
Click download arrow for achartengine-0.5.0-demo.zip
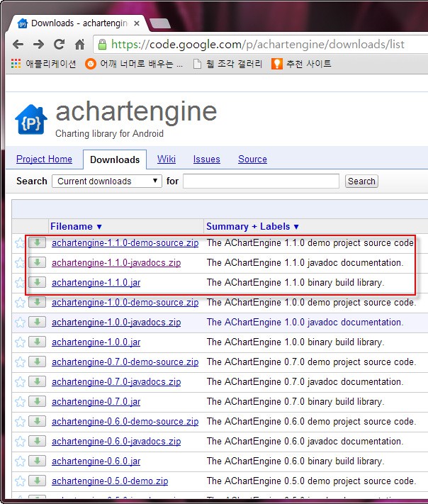[x=38, y=481]
